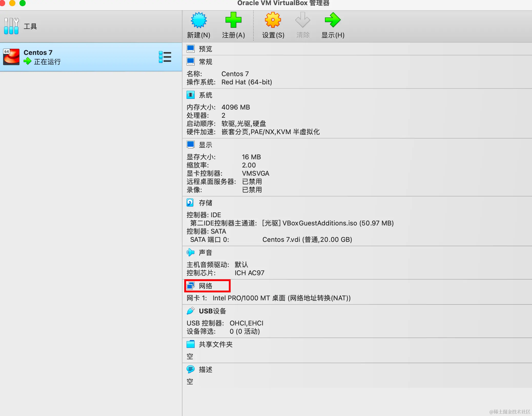Open the 网络 settings header link

pos(206,286)
